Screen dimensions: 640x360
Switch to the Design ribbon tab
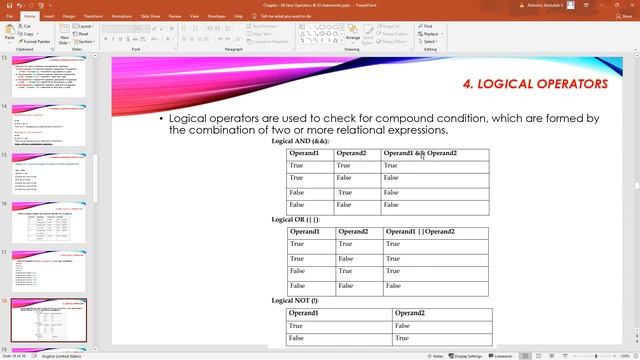point(69,16)
